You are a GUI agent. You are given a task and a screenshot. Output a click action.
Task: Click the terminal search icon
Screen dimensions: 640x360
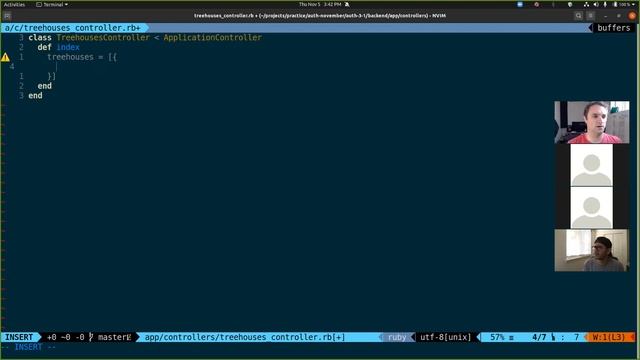tap(578, 16)
